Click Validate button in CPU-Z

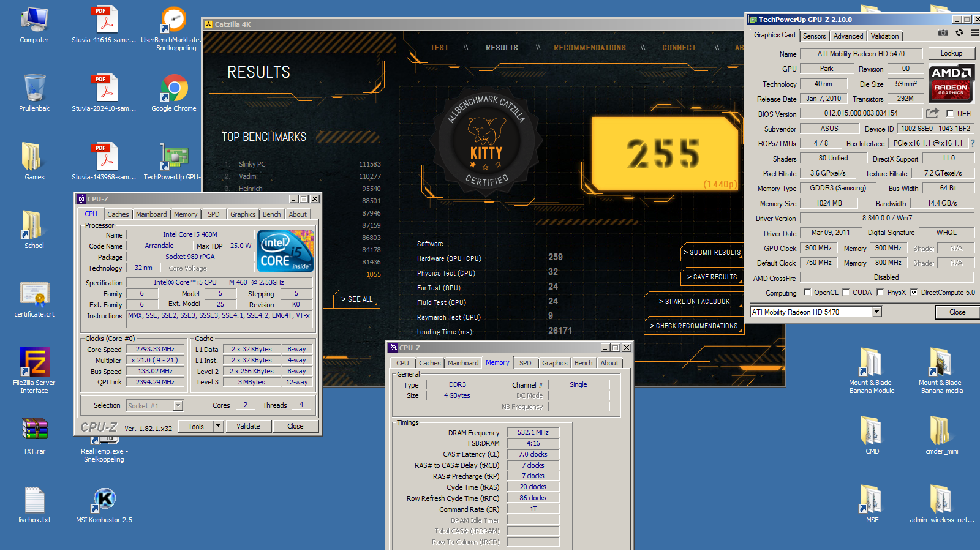click(x=248, y=426)
